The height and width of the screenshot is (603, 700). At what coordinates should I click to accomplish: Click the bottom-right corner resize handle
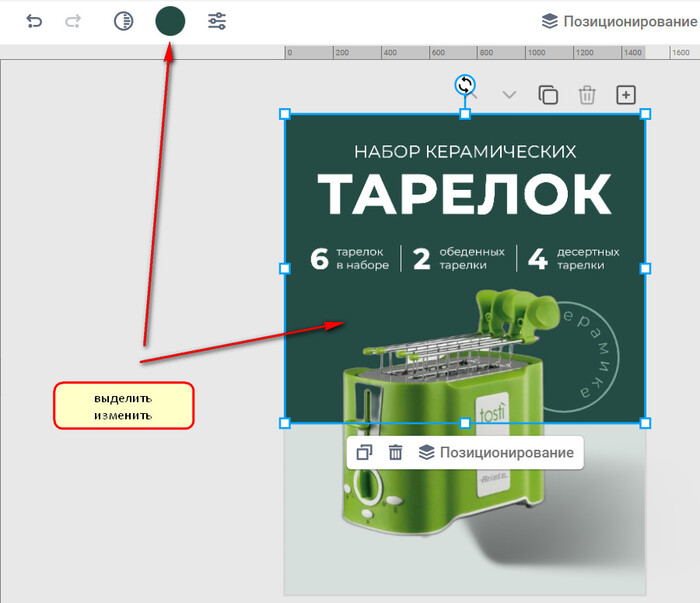click(x=645, y=423)
